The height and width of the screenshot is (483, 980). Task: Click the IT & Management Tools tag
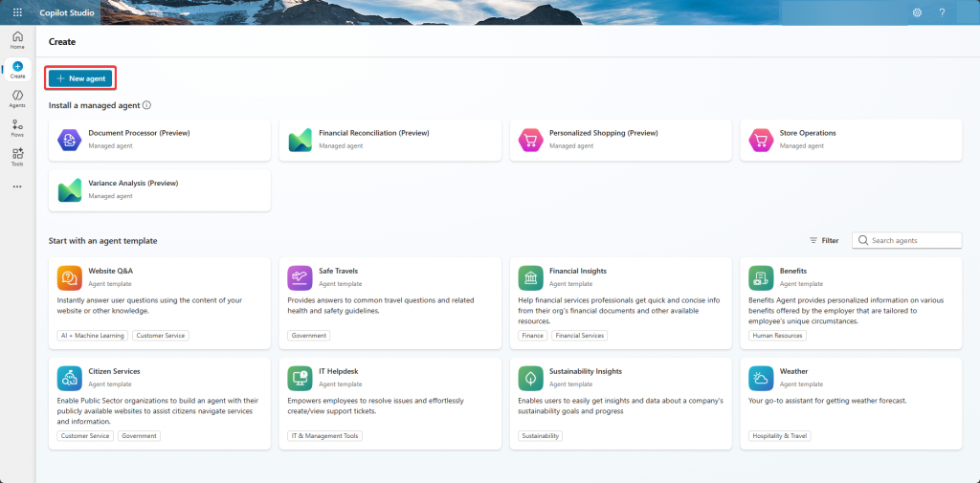point(325,436)
